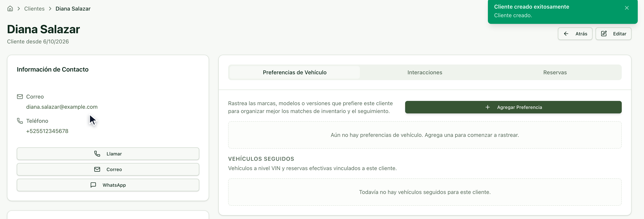
Task: Open the Reservas tab
Action: [x=555, y=72]
